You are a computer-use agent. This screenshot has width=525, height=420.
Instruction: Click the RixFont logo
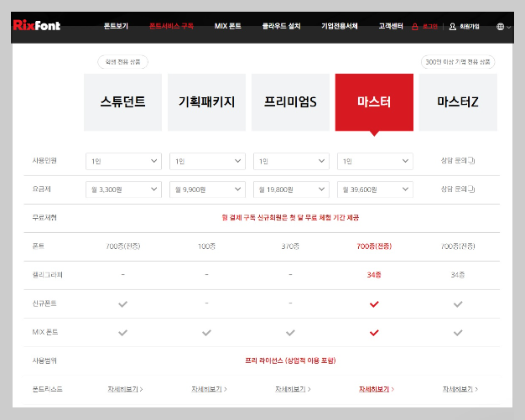(x=37, y=25)
